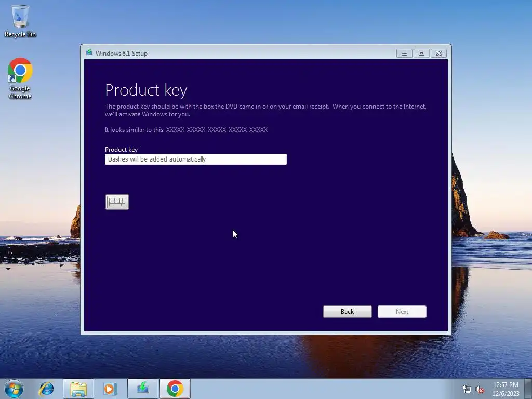Click the 'Windows 8.1 Setup' title text

[x=122, y=54]
